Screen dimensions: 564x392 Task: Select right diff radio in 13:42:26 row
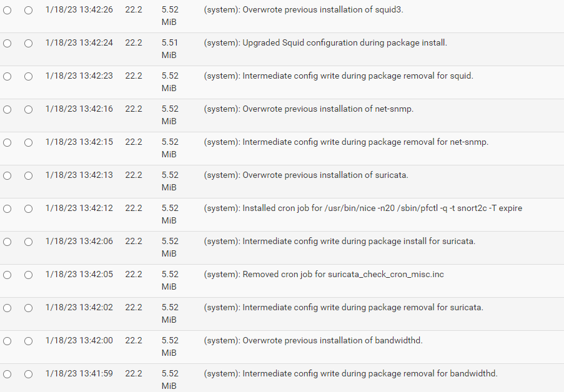tap(28, 11)
